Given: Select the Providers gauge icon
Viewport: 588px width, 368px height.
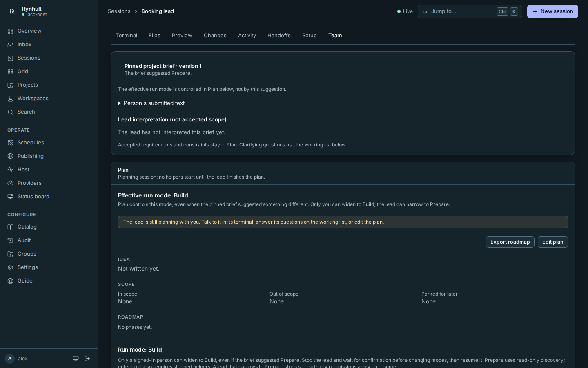Looking at the screenshot, I should pyautogui.click(x=10, y=183).
